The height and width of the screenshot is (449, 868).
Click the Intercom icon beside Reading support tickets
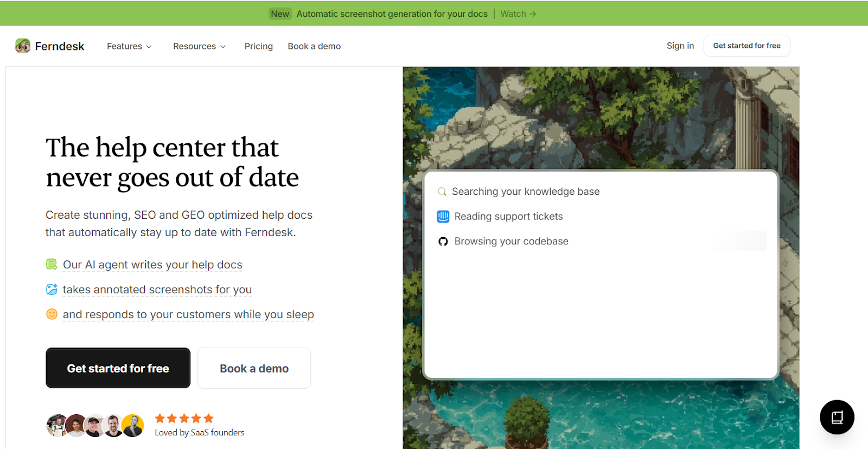click(443, 217)
